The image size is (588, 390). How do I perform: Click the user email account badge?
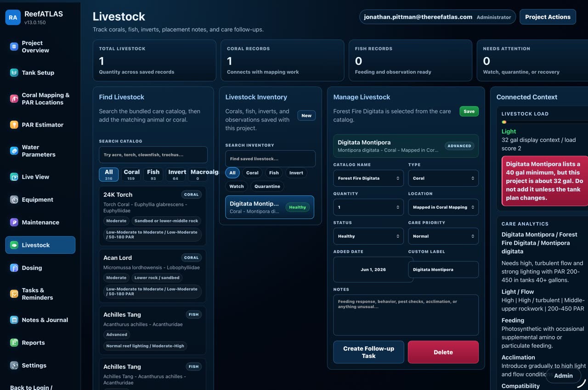click(x=437, y=17)
